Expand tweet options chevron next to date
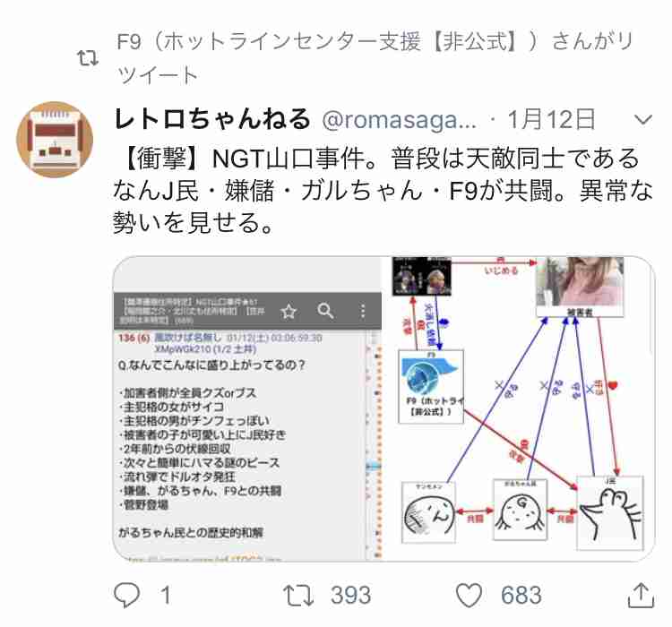The width and height of the screenshot is (672, 627). point(642,119)
